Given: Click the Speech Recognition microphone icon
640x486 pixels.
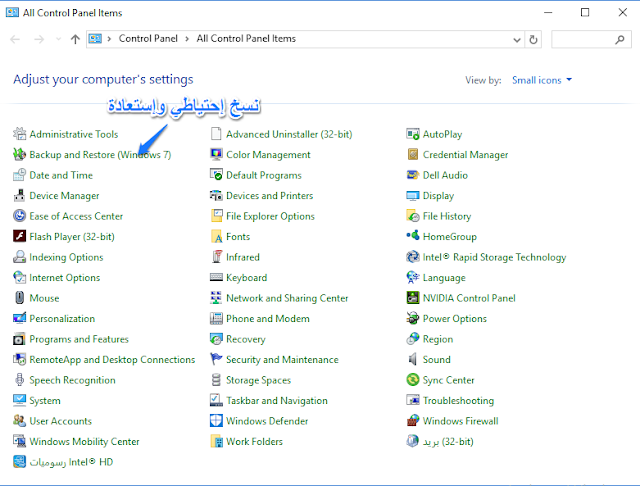Looking at the screenshot, I should 19,380.
